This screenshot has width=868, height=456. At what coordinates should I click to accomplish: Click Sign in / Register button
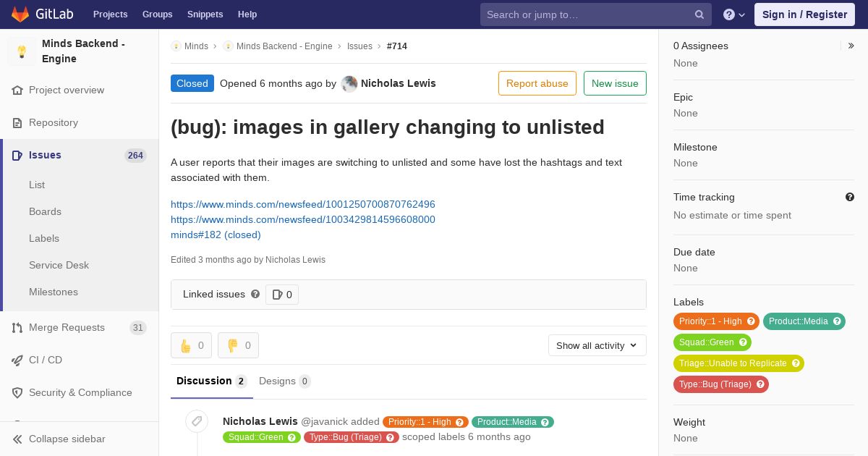[804, 14]
